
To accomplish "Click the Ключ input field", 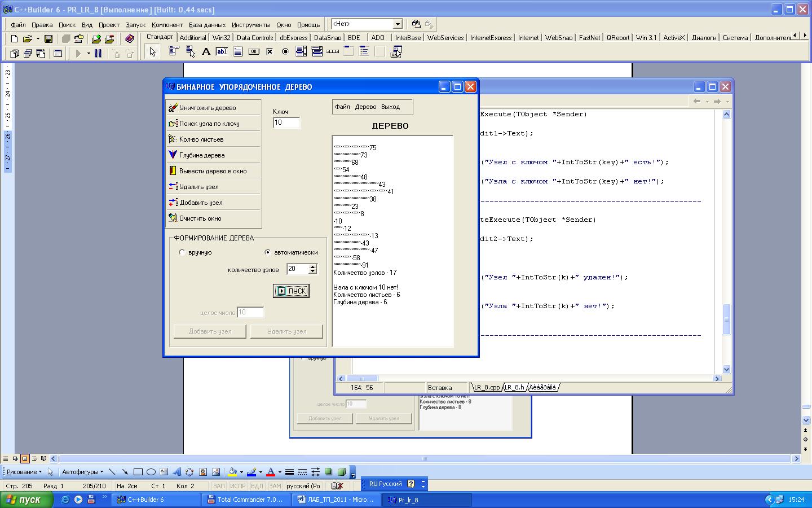I will 286,122.
